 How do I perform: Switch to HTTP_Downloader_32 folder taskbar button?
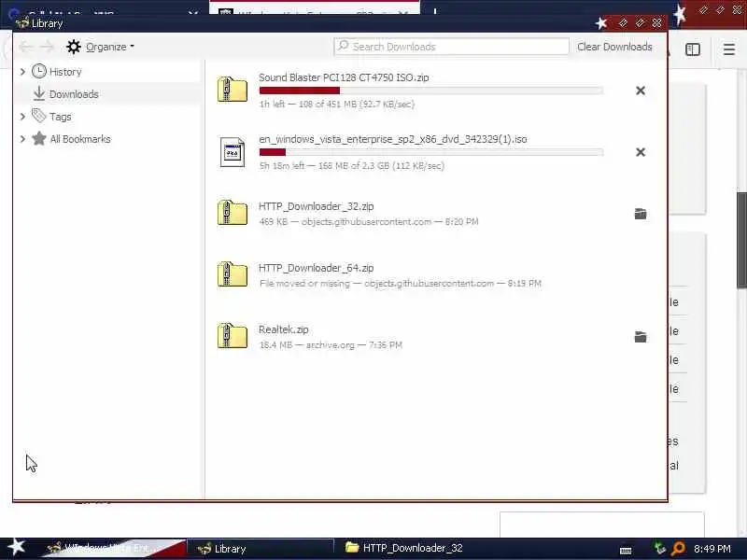405,549
